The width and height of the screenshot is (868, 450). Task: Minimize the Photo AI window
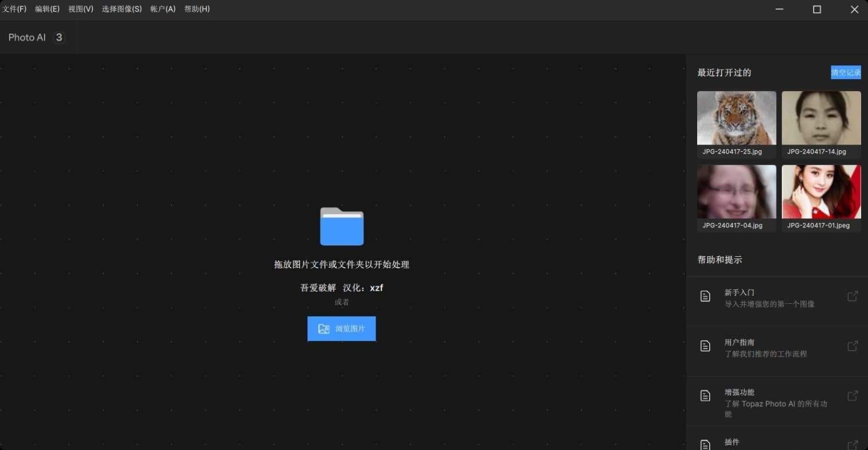point(780,9)
